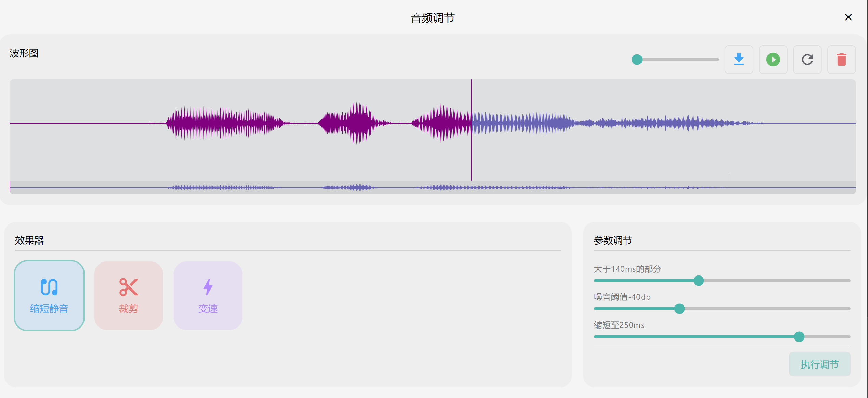Click the blue download audio icon
Image resolution: width=868 pixels, height=398 pixels.
tap(739, 60)
